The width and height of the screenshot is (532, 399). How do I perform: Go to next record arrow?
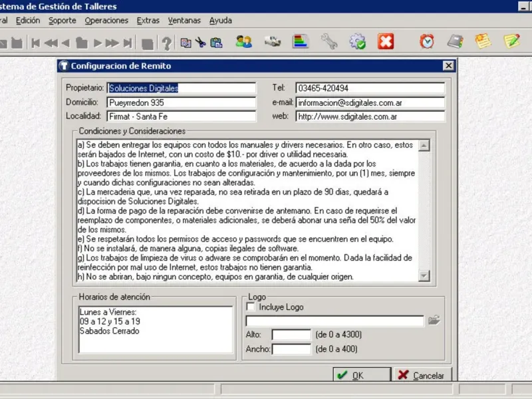pyautogui.click(x=98, y=43)
